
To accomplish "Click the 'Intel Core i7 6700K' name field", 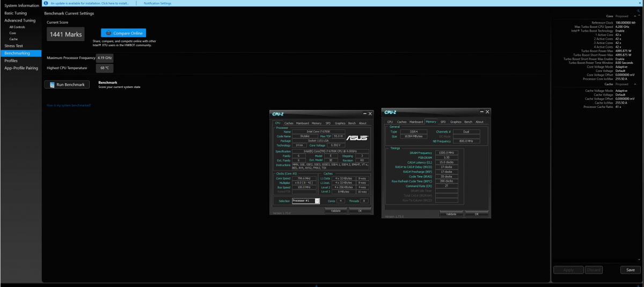I will pyautogui.click(x=318, y=131).
